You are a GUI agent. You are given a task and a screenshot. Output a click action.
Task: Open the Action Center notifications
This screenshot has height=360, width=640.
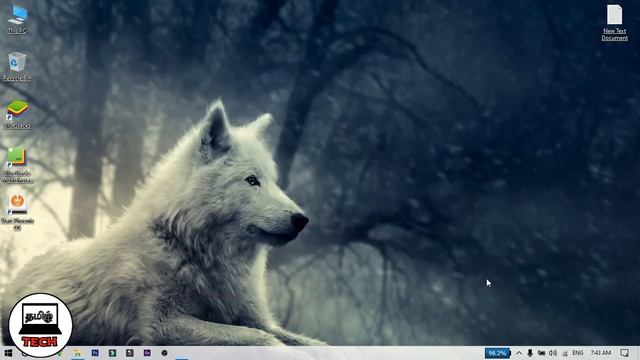click(624, 353)
